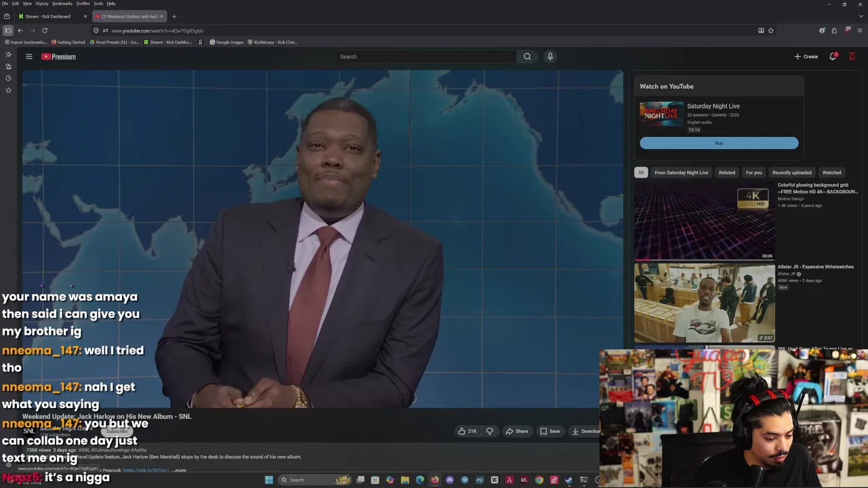Click Import bookmarks toolbar item
Screen dimensions: 868x488
26,42
